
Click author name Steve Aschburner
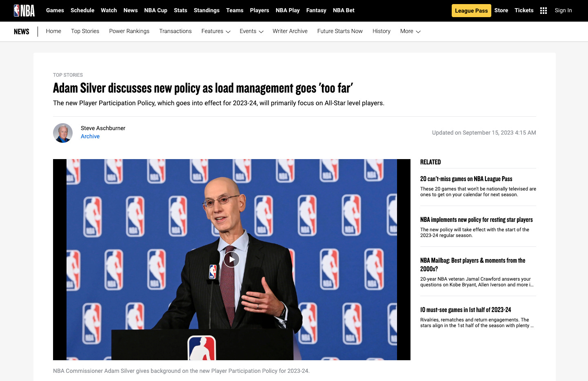point(103,128)
